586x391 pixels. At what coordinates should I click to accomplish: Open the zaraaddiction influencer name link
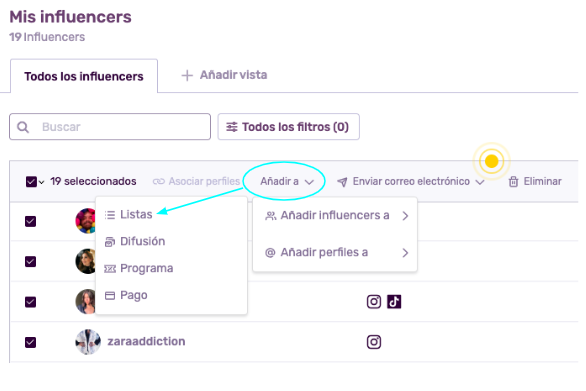[x=146, y=342]
